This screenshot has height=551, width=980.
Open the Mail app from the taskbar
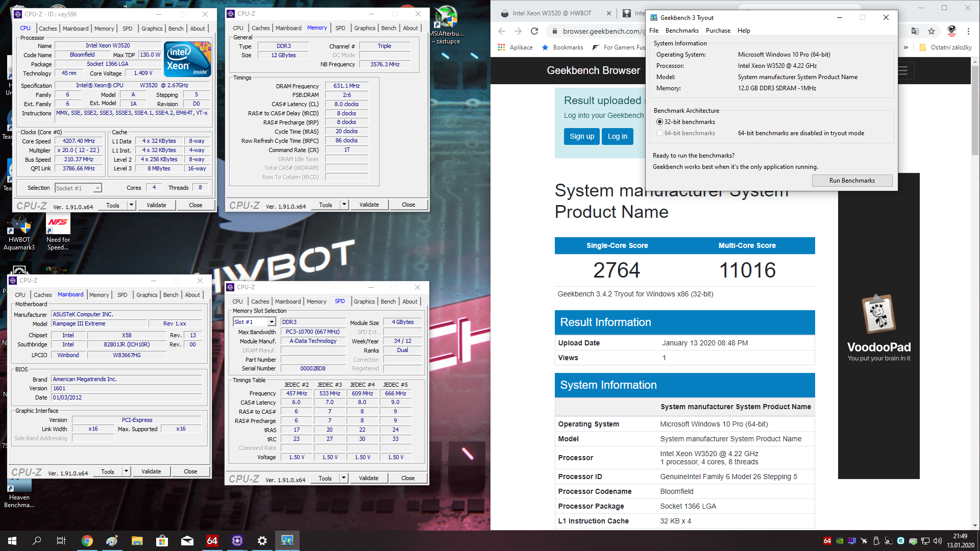(x=187, y=541)
